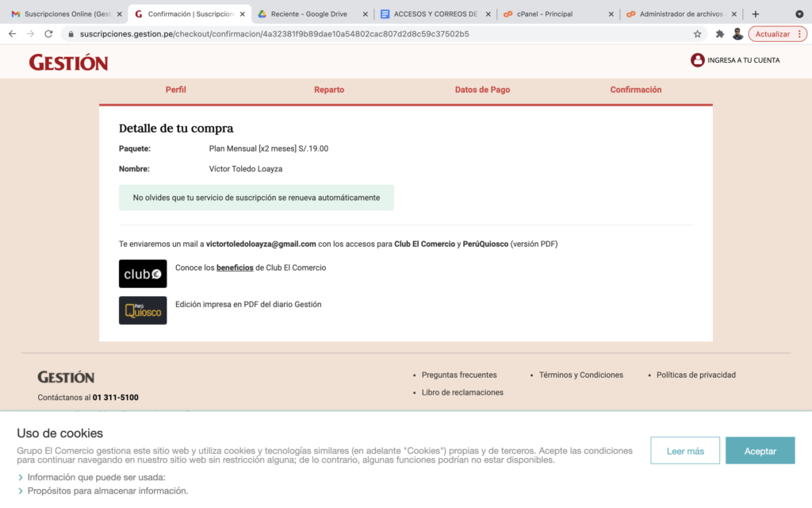Bookmark this page with star icon
812x508 pixels.
[x=698, y=33]
